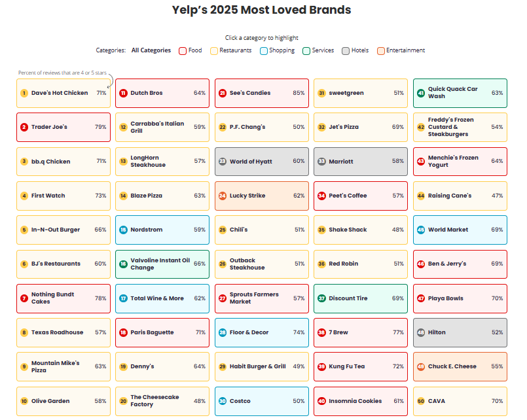Click the 77% rating for 7 Brew

point(398,332)
